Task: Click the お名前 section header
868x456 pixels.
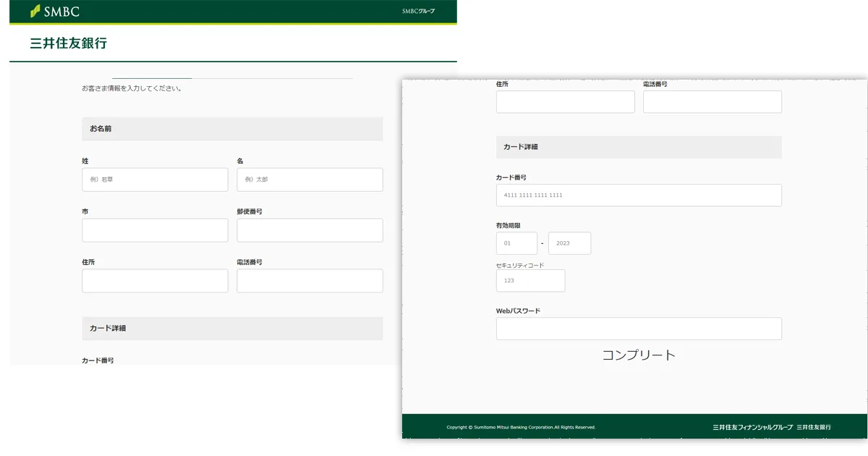Action: tap(232, 129)
